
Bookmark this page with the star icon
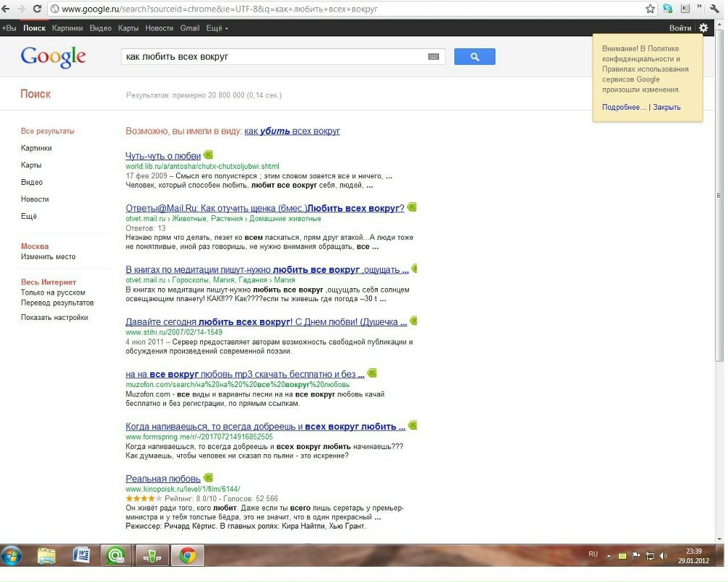click(650, 9)
